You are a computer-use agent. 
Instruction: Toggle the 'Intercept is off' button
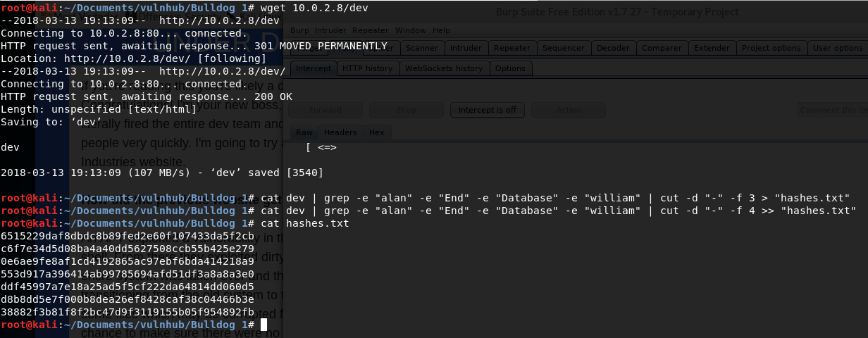pos(487,110)
